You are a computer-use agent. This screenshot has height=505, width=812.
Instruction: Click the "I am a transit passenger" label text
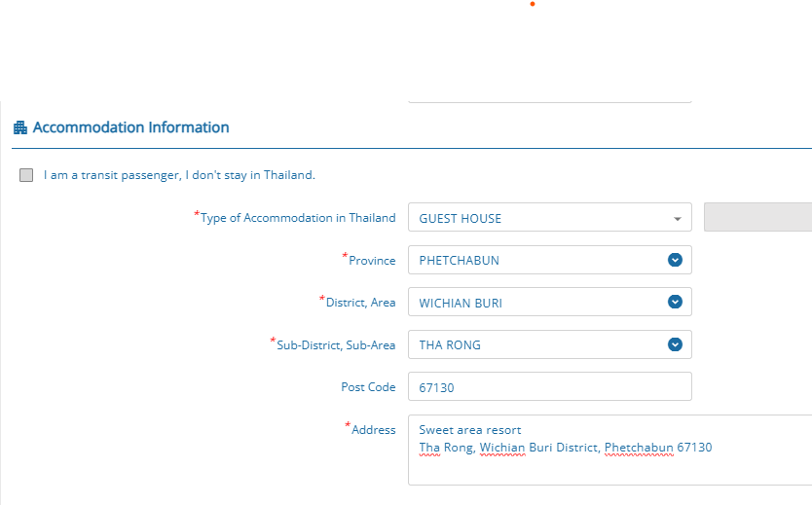179,175
